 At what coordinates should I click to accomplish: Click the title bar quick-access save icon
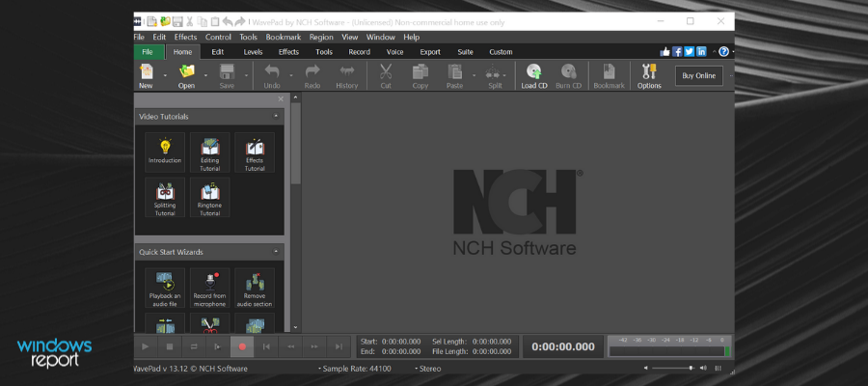(x=177, y=21)
